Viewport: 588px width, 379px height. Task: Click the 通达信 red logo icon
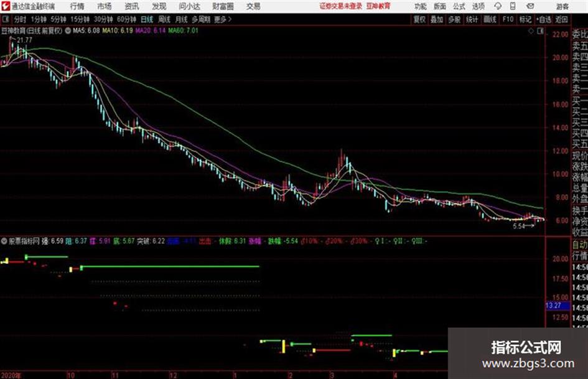[x=6, y=6]
